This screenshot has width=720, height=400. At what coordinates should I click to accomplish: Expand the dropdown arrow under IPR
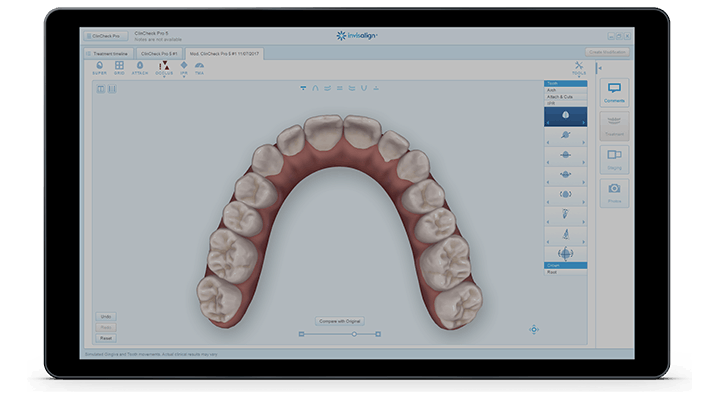pyautogui.click(x=184, y=77)
